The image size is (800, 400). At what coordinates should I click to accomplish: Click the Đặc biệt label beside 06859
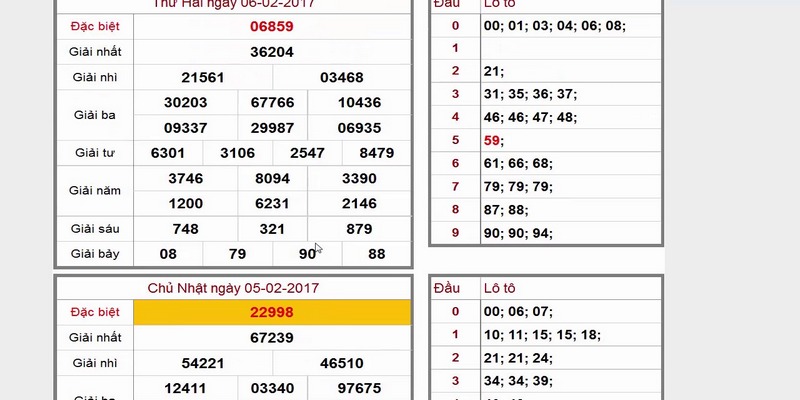click(x=94, y=26)
